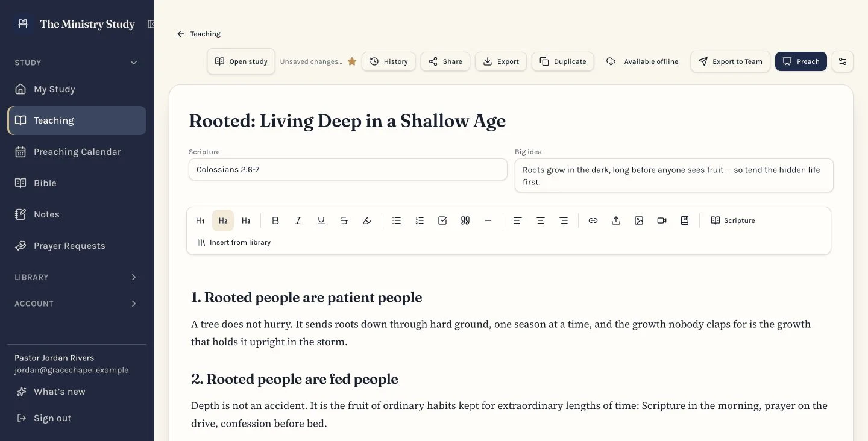The height and width of the screenshot is (441, 868).
Task: Toggle underline formatting
Action: [x=321, y=220]
